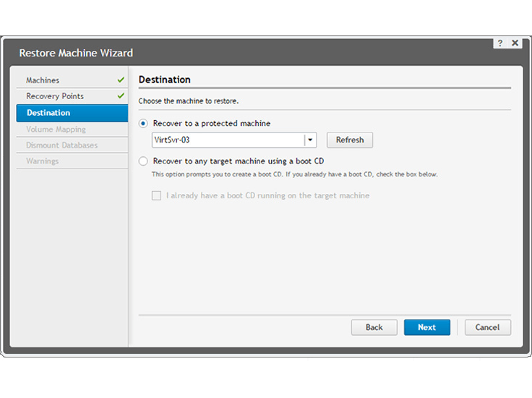The width and height of the screenshot is (532, 398).
Task: Check the already have boot CD box
Action: (156, 195)
